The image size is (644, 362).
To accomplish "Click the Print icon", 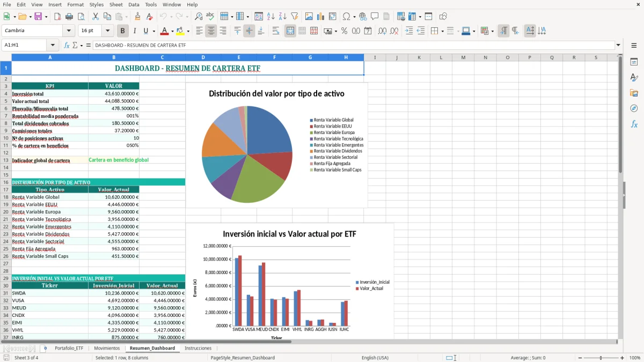I will pos(69,17).
